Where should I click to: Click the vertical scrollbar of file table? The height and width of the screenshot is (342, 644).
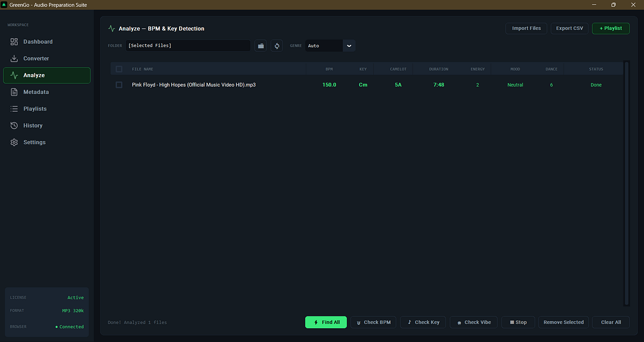point(626,183)
